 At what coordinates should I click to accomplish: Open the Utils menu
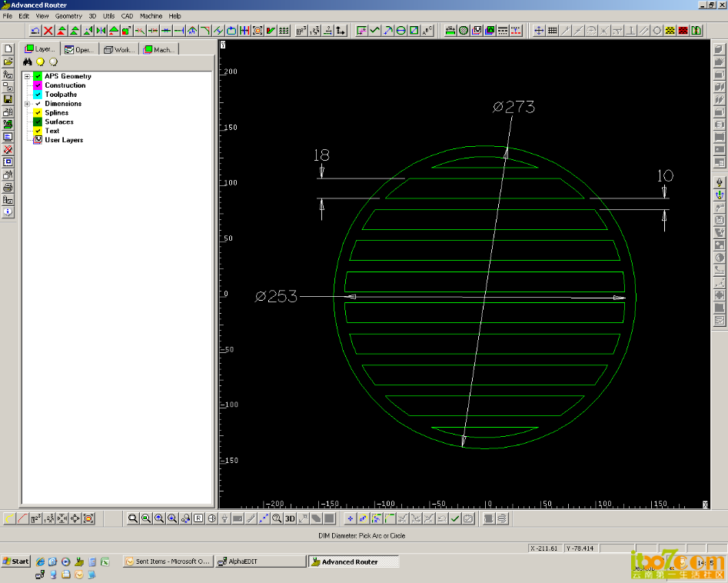pos(108,16)
